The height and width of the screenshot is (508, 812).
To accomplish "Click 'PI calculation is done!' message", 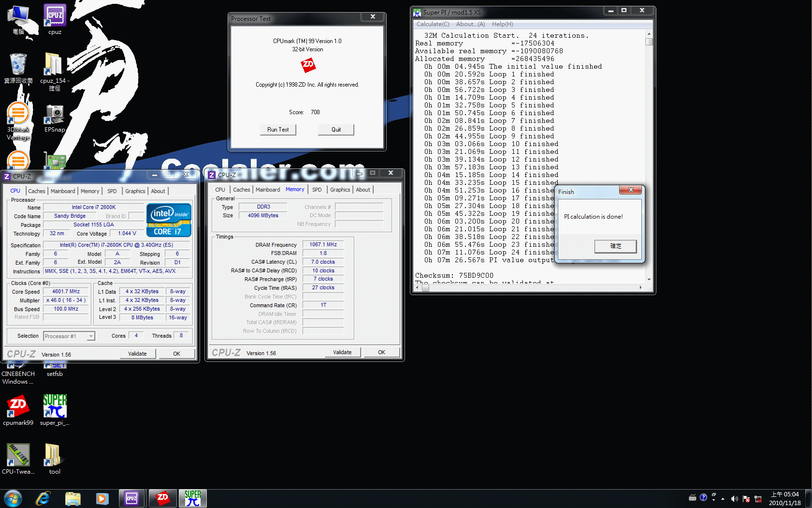I will click(594, 217).
